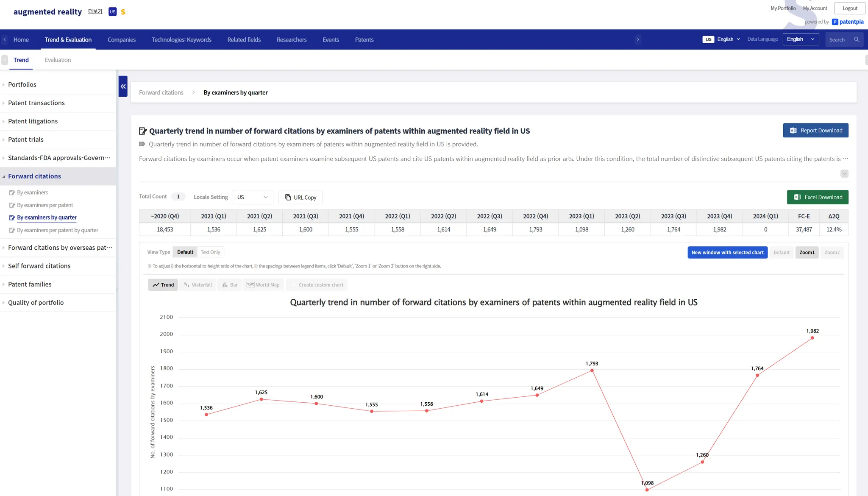Open the World Map chart view
This screenshot has width=868, height=496.
263,285
